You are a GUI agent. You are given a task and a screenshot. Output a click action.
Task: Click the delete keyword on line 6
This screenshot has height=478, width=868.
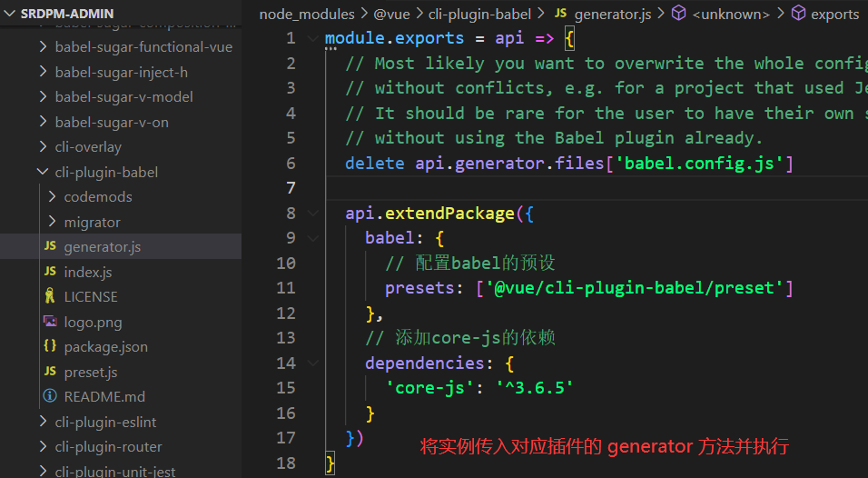(375, 164)
